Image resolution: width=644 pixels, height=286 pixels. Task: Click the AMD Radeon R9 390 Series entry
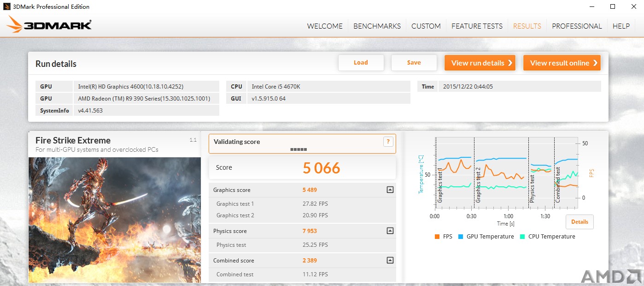(146, 98)
